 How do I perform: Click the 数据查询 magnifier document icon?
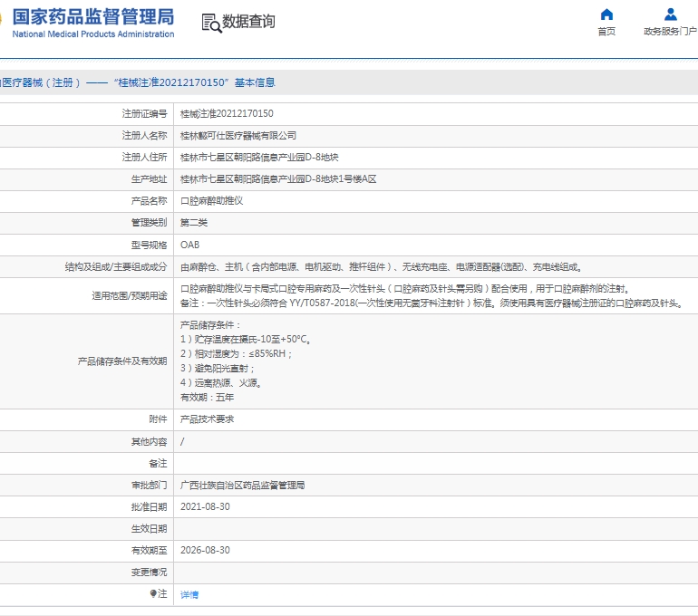[211, 24]
